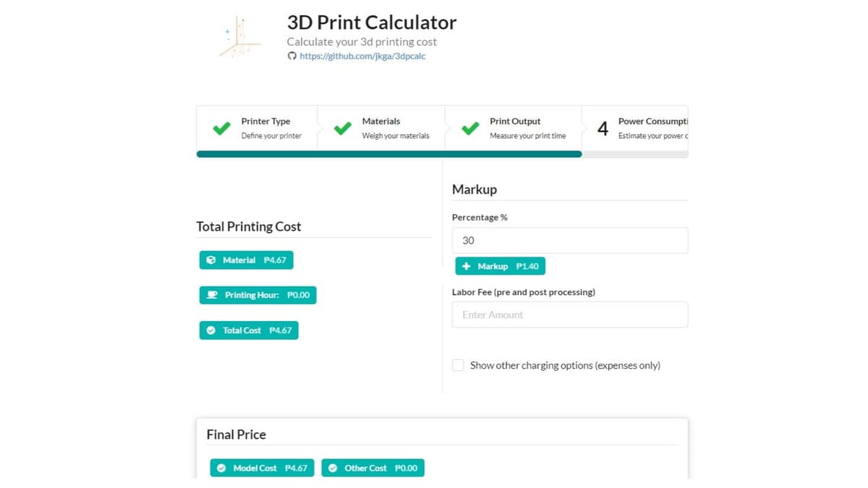Click the Percentage % input field
Screen dimensions: 868x488
(x=570, y=241)
